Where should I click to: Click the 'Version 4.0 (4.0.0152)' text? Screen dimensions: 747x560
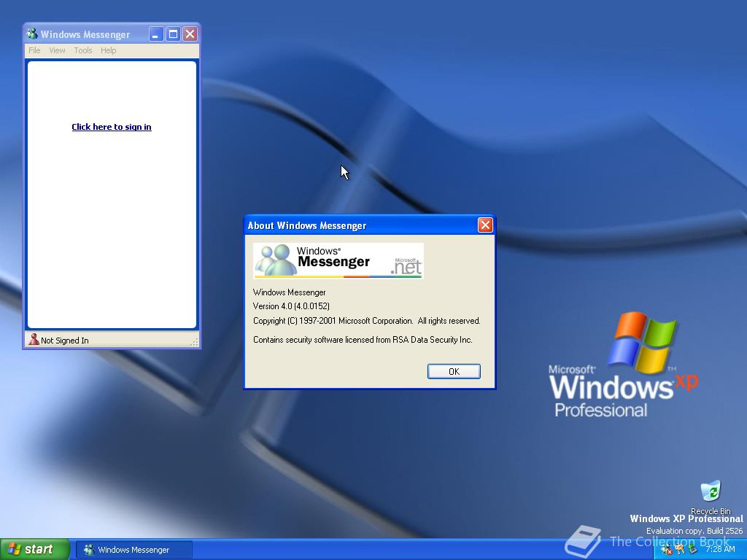[291, 306]
